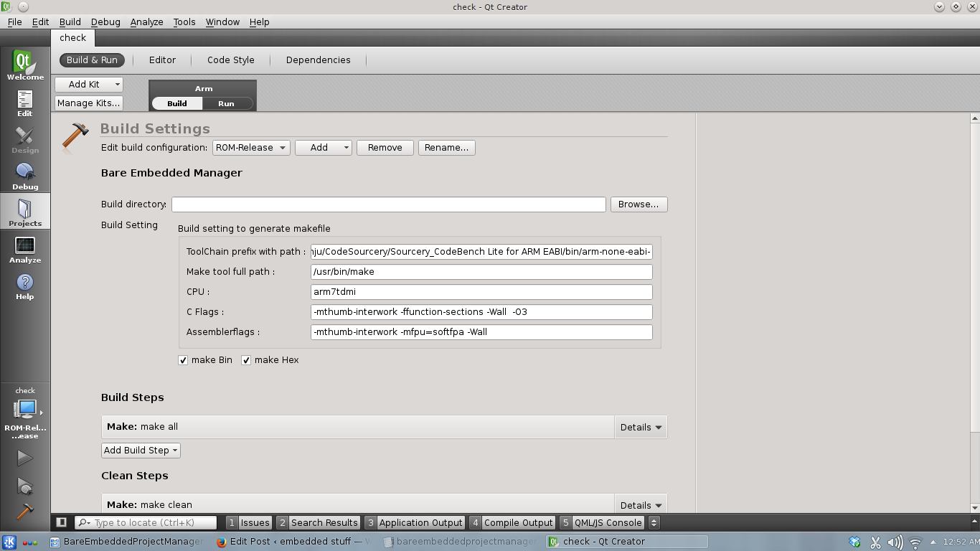Click the Run play button

(25, 458)
